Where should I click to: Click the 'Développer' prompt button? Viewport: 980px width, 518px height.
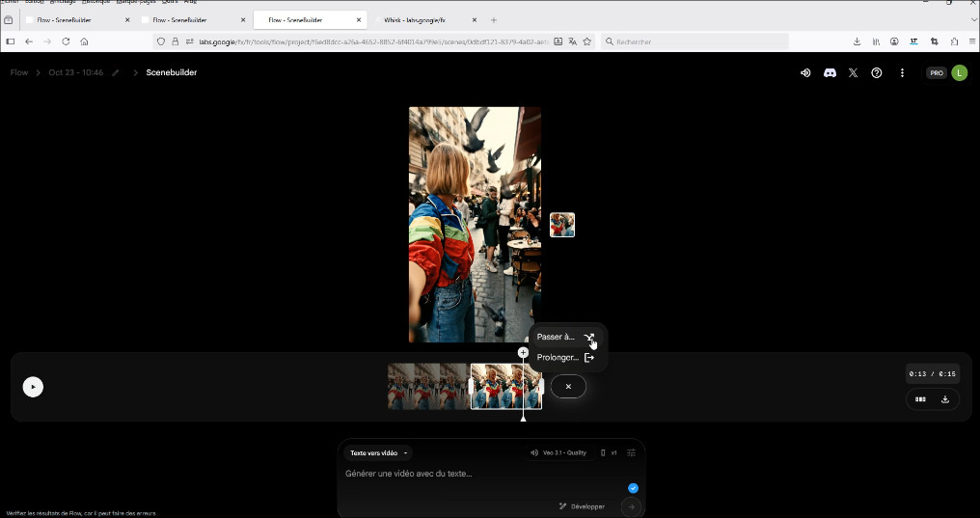(x=582, y=506)
